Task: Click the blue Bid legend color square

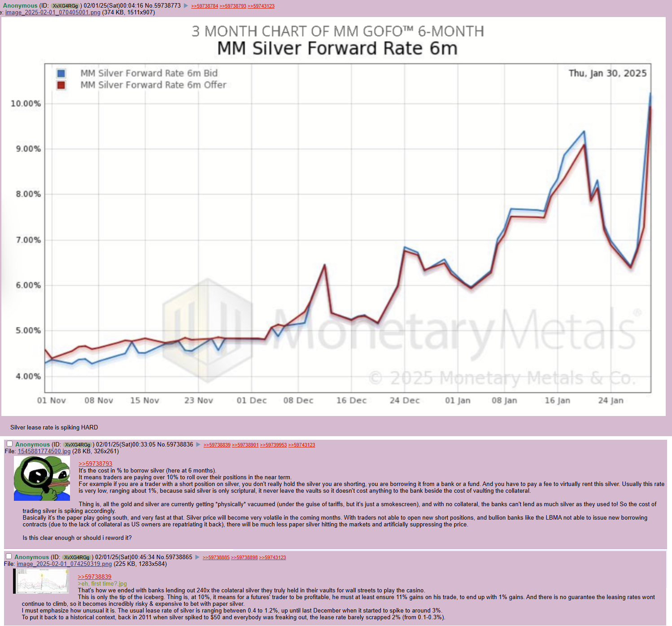Action: coord(61,73)
